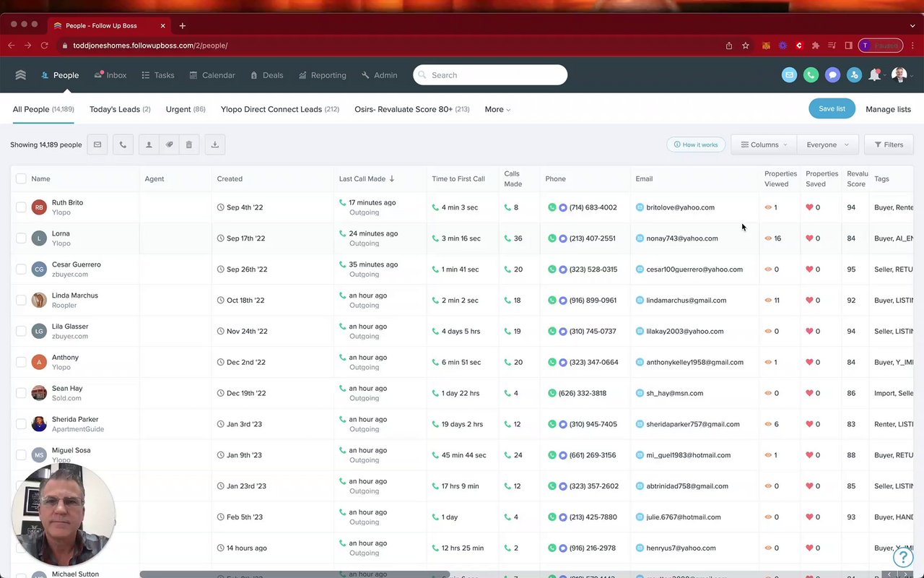Click the bulk email icon above the table
Image resolution: width=924 pixels, height=578 pixels.
[97, 144]
